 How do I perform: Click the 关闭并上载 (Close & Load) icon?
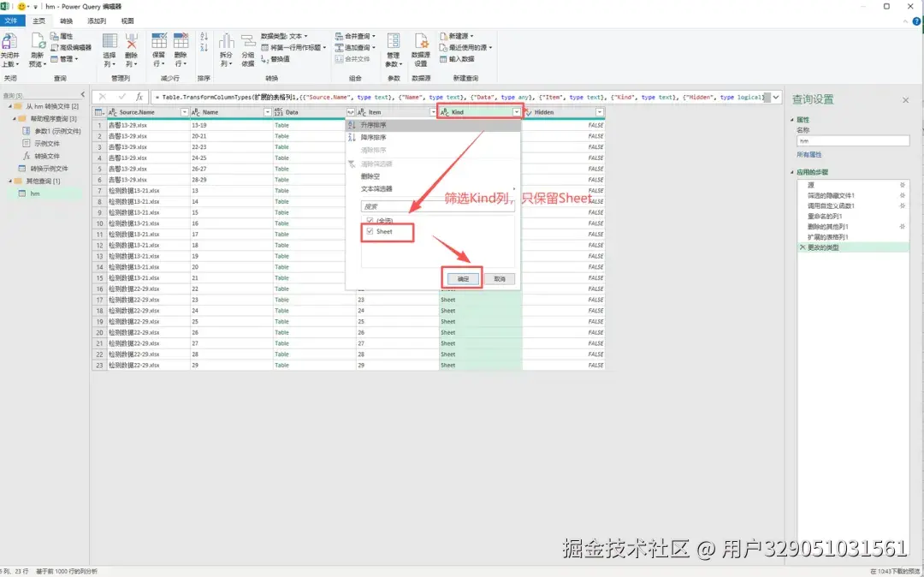click(11, 48)
